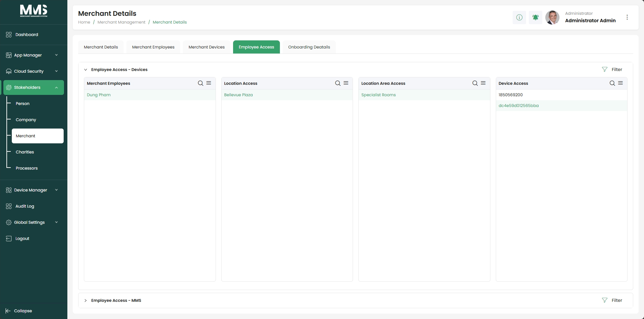Open Processors under Stakeholders

[27, 168]
